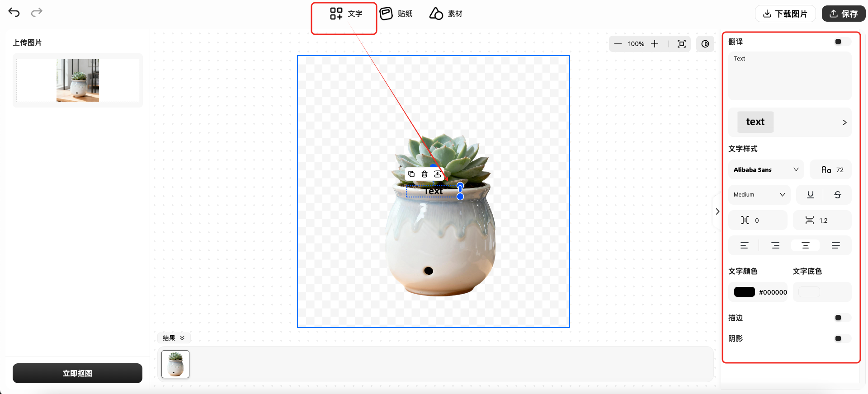Image resolution: width=868 pixels, height=394 pixels.
Task: Click the 下载图片 download button
Action: (785, 14)
